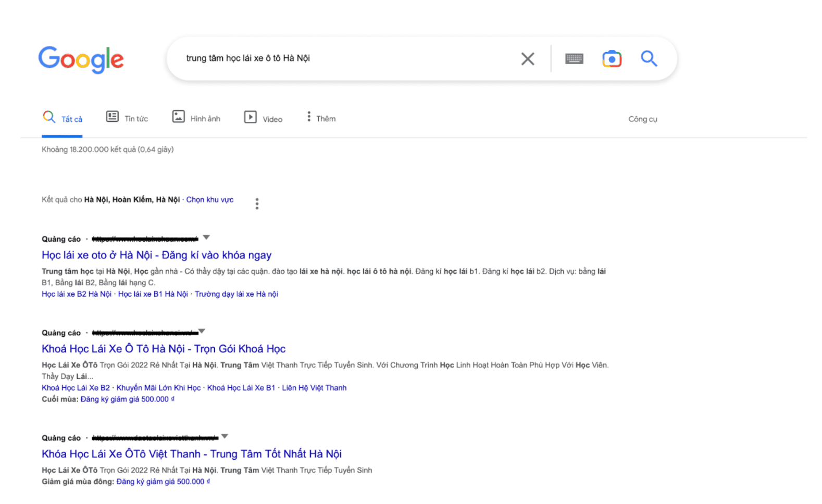Click the Google logo

pyautogui.click(x=81, y=59)
